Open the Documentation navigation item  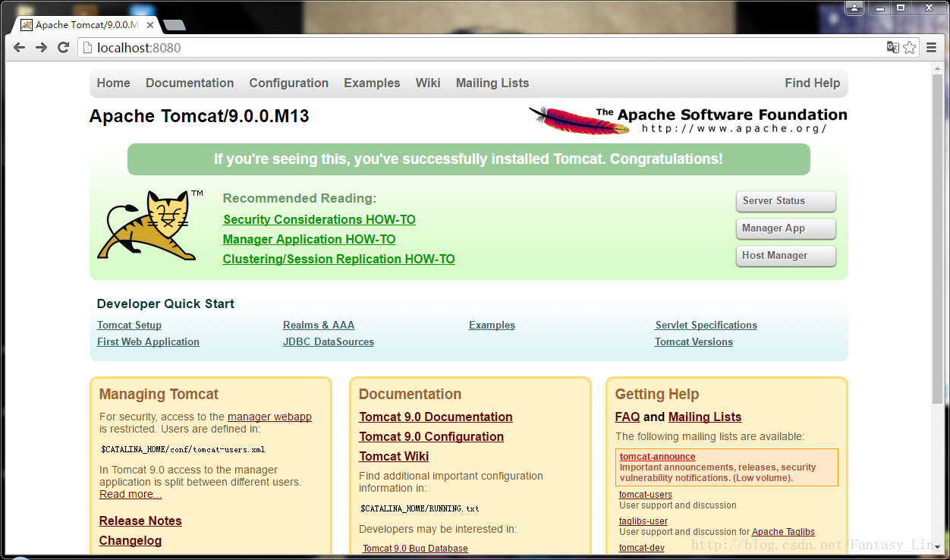click(x=190, y=83)
